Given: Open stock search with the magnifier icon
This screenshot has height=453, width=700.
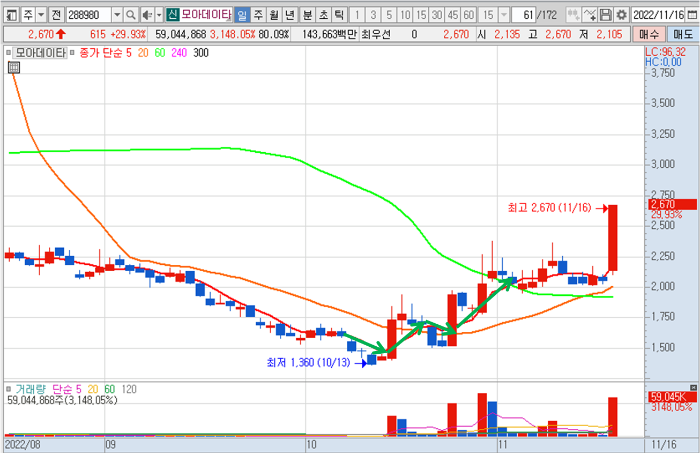Looking at the screenshot, I should tap(130, 15).
